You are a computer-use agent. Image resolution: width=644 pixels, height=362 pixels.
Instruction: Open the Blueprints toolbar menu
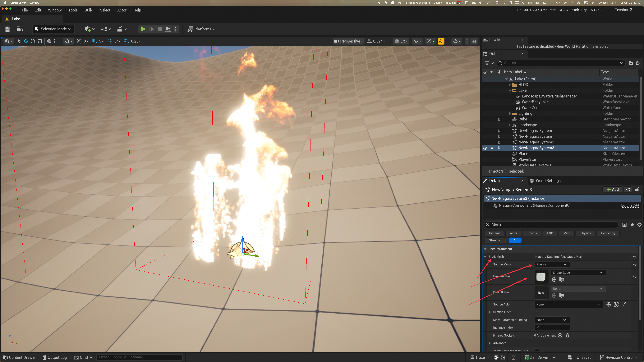click(x=106, y=29)
